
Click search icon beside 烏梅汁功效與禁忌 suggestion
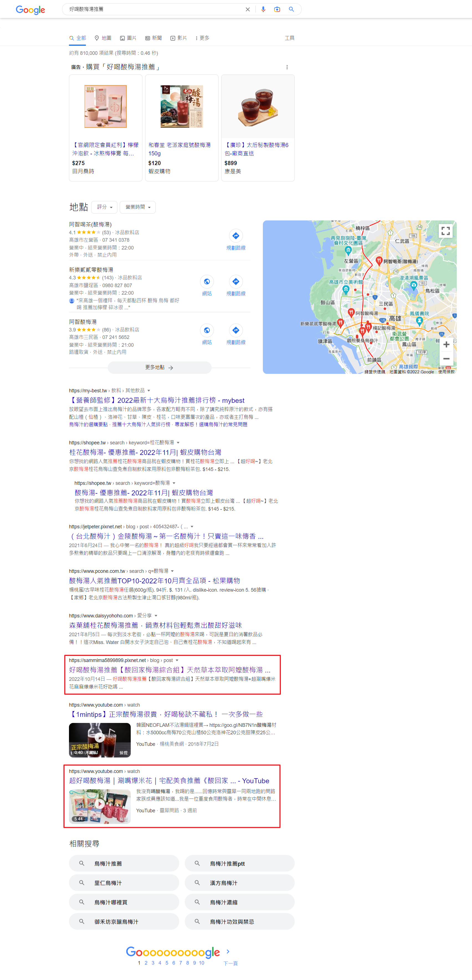click(x=197, y=921)
